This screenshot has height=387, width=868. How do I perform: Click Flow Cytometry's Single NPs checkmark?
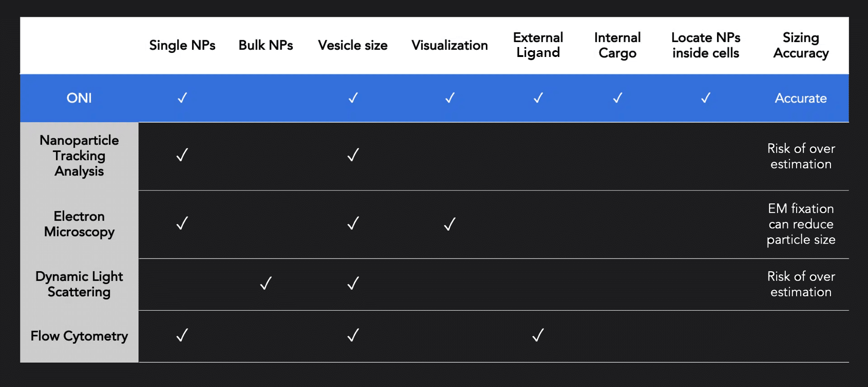click(182, 335)
